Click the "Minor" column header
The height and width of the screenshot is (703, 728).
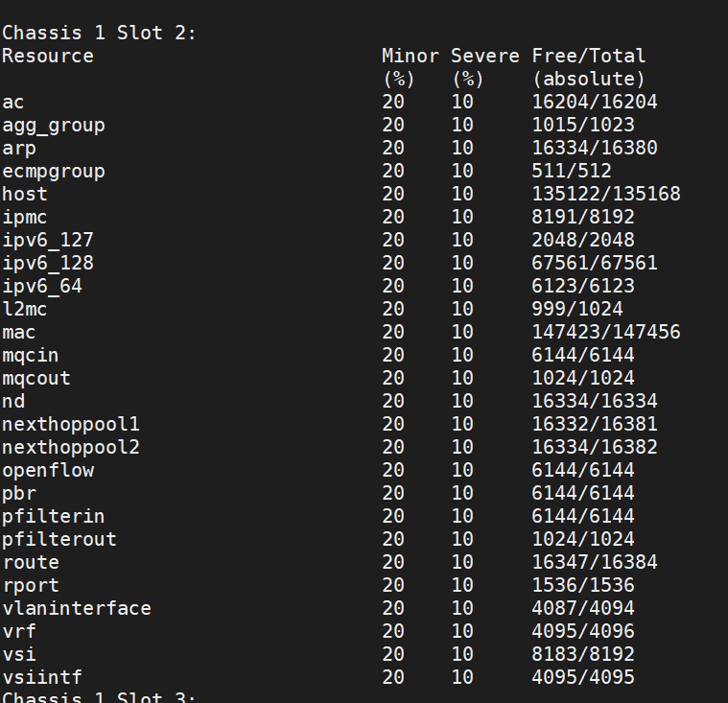[x=410, y=56]
